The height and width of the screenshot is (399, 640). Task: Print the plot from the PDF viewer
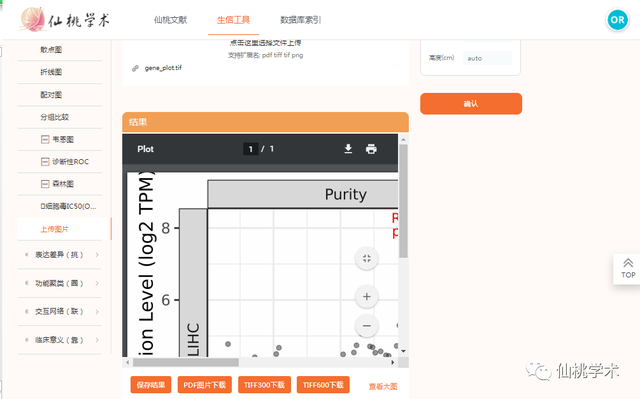371,149
